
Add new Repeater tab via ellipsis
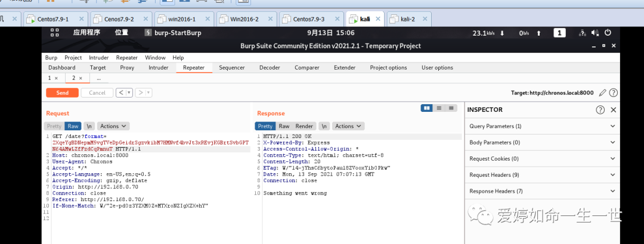98,78
